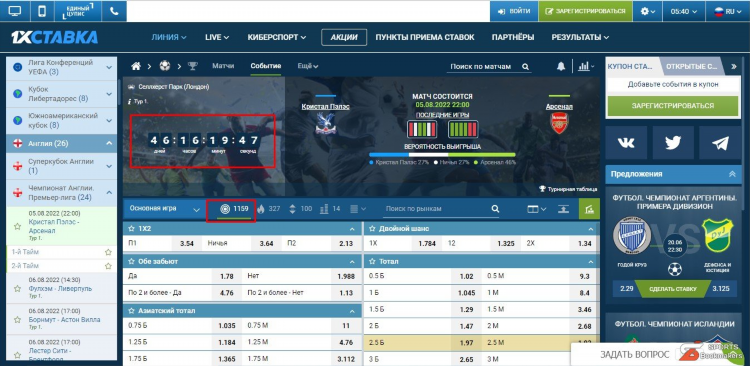Click the notification bell icon
The image size is (750, 366).
(561, 67)
